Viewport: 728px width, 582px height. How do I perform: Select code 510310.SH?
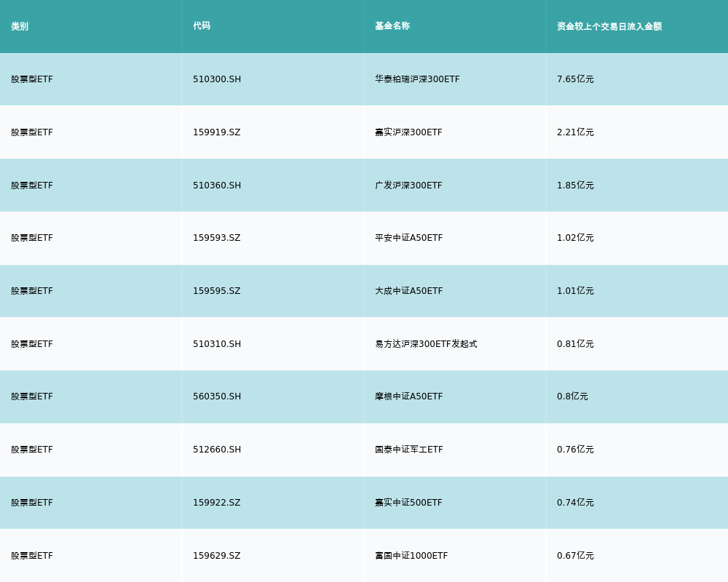pos(217,344)
